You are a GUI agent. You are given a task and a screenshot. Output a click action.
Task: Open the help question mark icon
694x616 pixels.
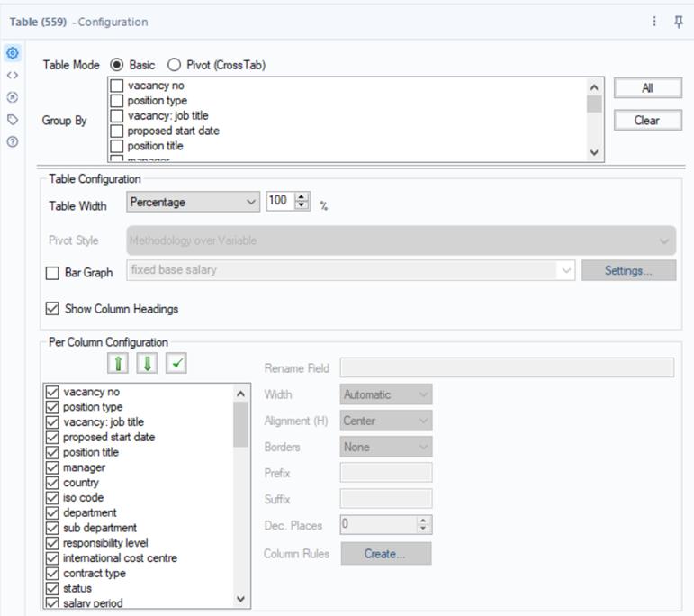click(13, 141)
